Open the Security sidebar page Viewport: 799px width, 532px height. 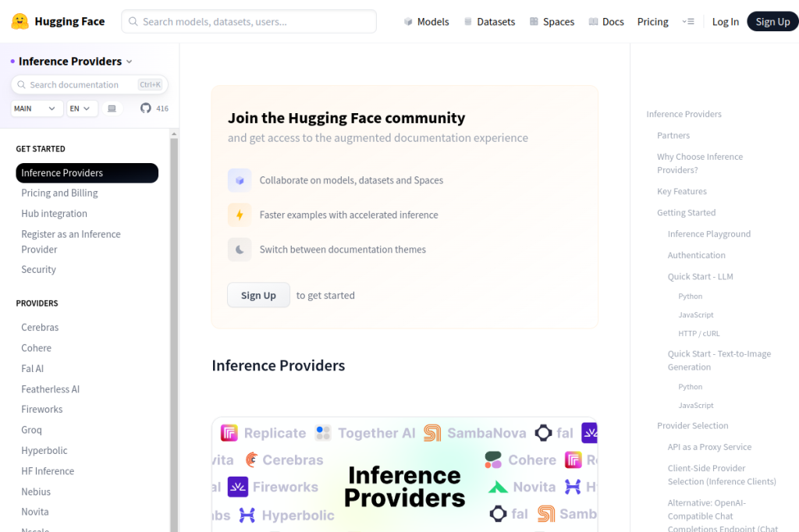coord(39,270)
